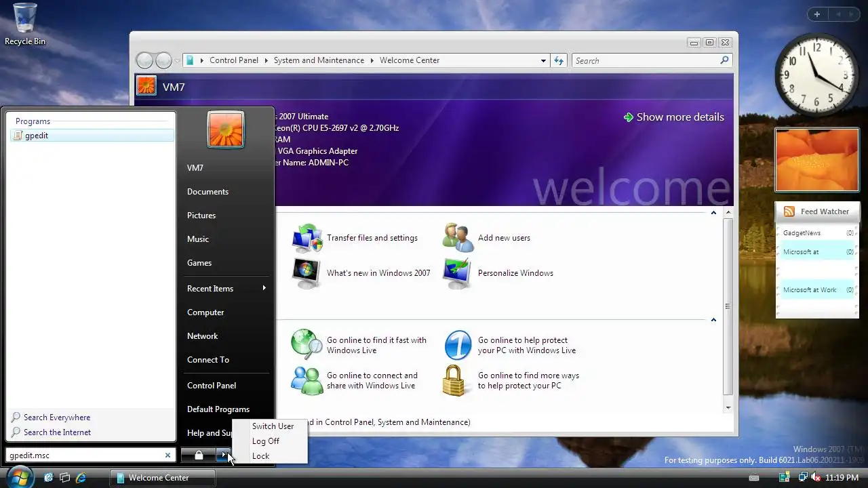This screenshot has height=488, width=868.
Task: Click the search magnifier in Welcome Center
Action: (724, 60)
